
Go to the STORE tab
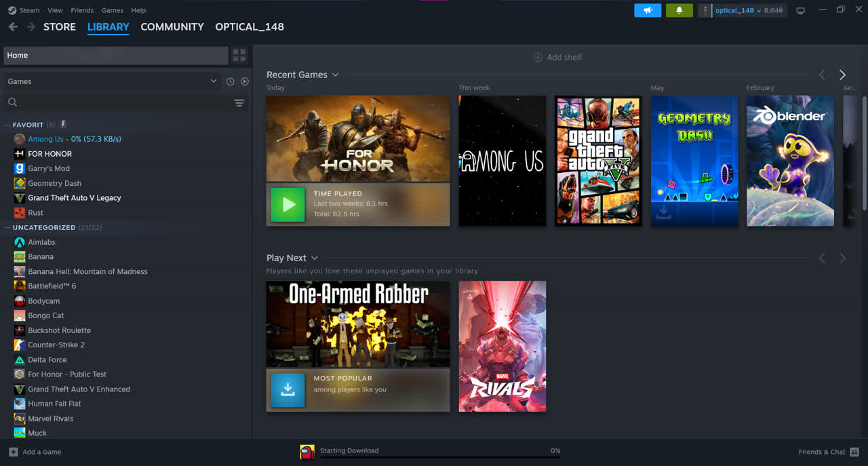click(x=60, y=27)
